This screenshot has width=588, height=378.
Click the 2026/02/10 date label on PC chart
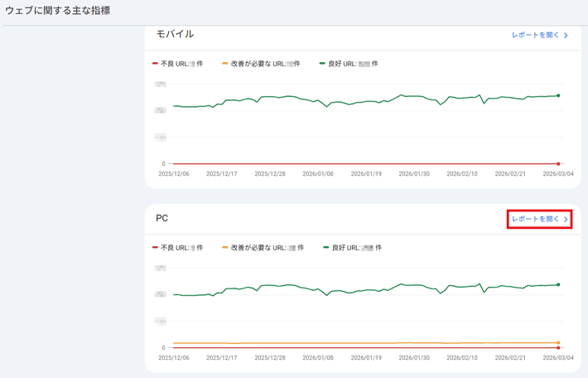click(462, 358)
